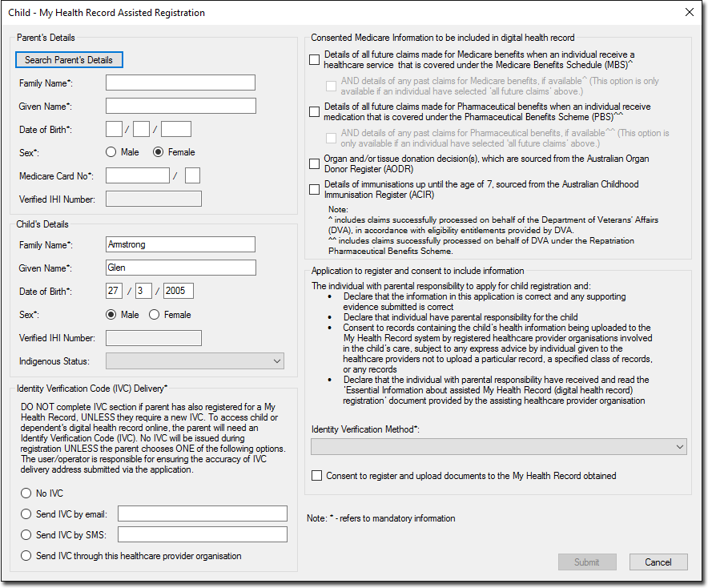Click the child's Family Name field containing Armstrong
708x588 pixels.
click(x=180, y=244)
